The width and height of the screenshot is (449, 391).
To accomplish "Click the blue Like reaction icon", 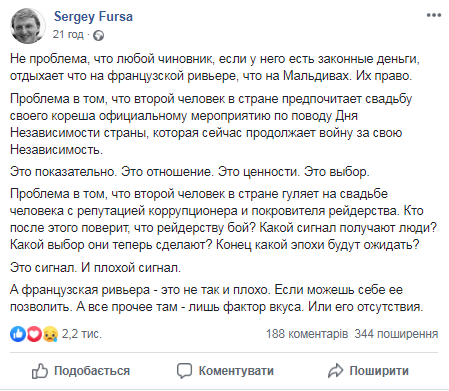I will point(18,334).
